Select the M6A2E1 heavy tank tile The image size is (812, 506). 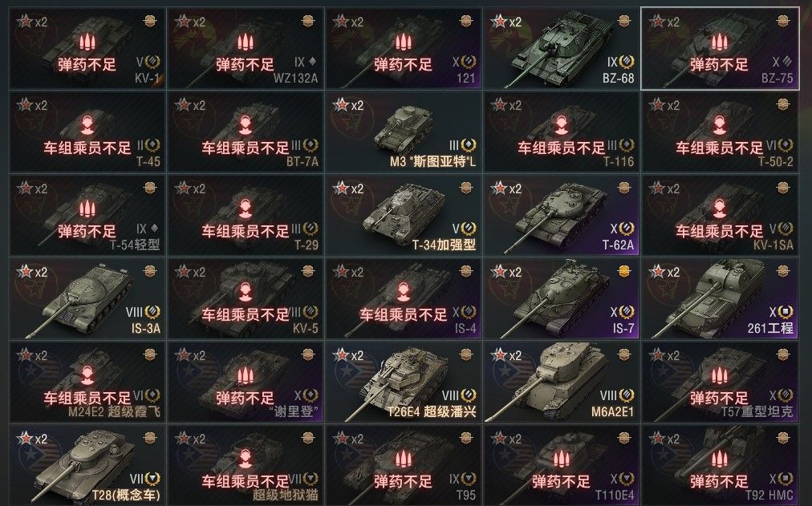pyautogui.click(x=561, y=382)
